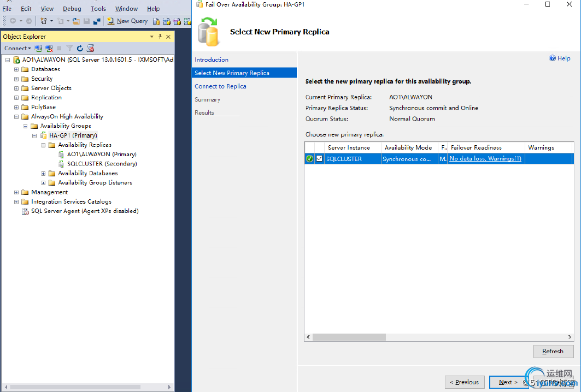This screenshot has height=392, width=581.
Task: Select AO1\ALWAYON (Primary) replica item
Action: click(x=102, y=155)
